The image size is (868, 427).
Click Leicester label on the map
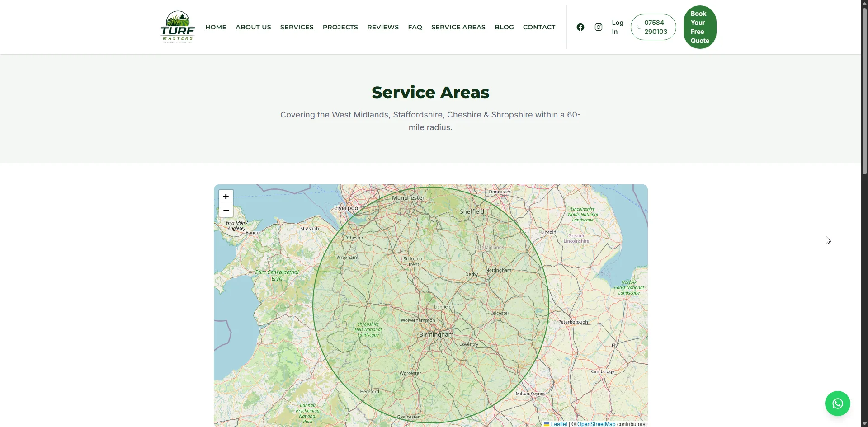tap(500, 313)
